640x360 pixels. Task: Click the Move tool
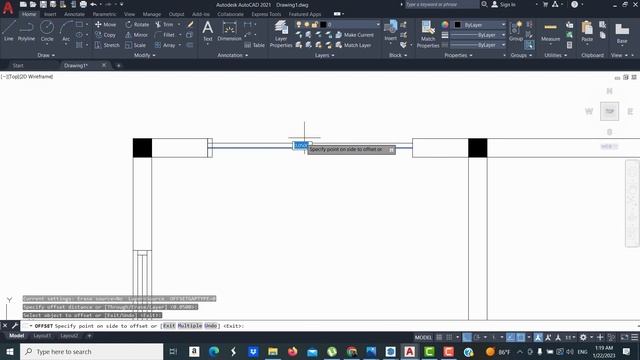click(x=105, y=24)
